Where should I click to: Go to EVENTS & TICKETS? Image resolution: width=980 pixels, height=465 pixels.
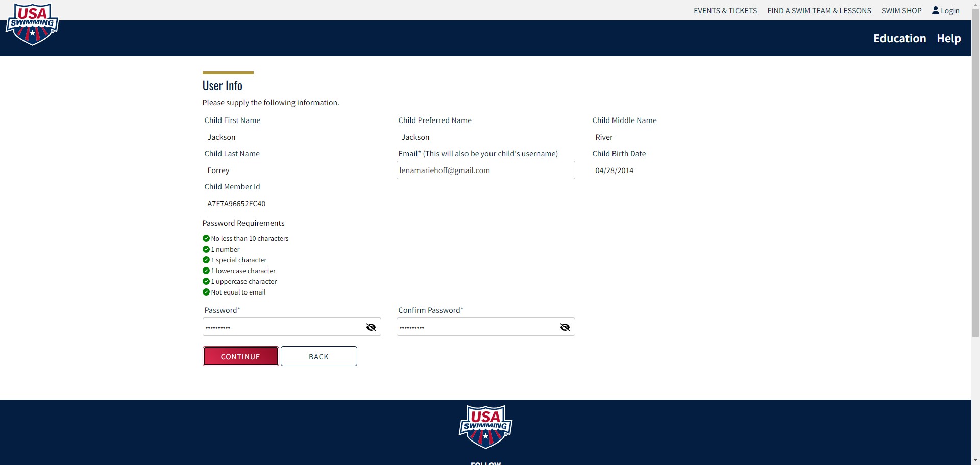pos(725,10)
